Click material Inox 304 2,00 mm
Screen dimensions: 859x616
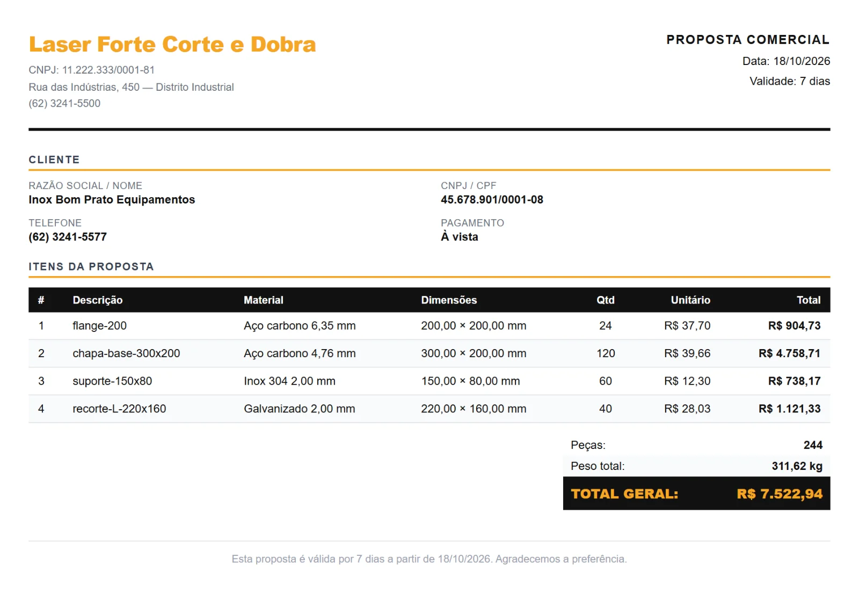[x=289, y=381]
